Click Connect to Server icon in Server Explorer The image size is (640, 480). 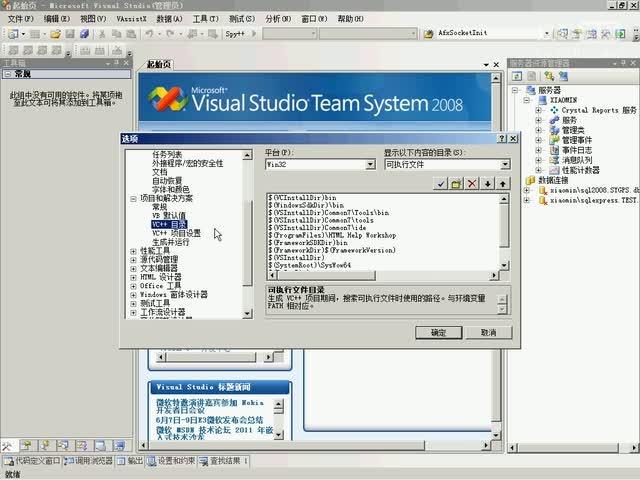click(564, 76)
